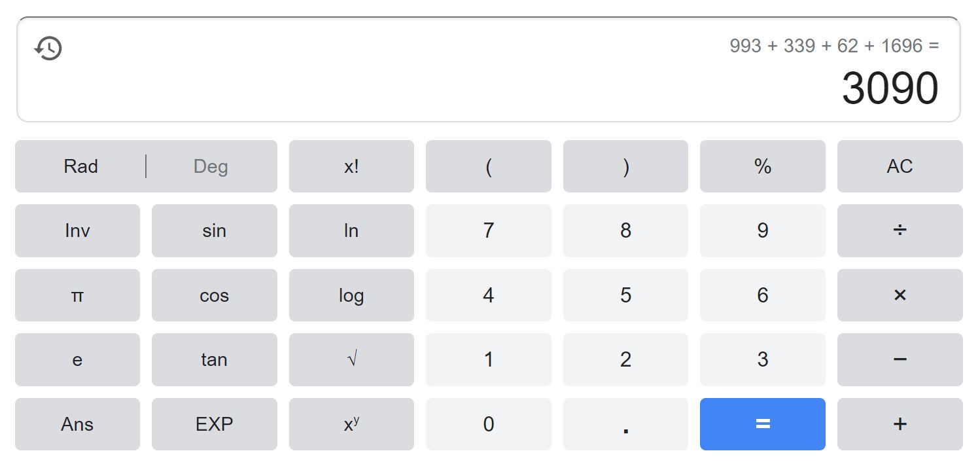Click the result display showing 3090

(890, 88)
